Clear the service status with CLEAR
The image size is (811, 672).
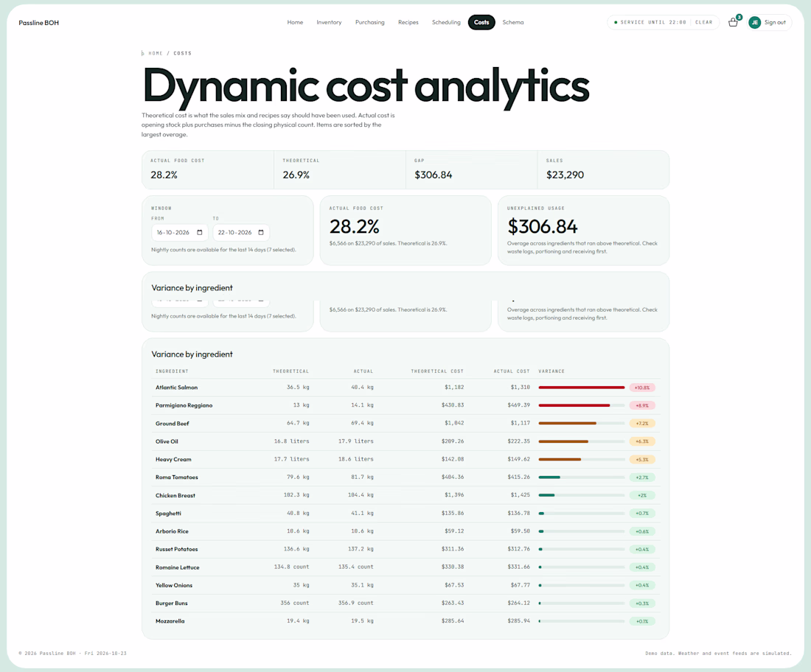pyautogui.click(x=703, y=22)
